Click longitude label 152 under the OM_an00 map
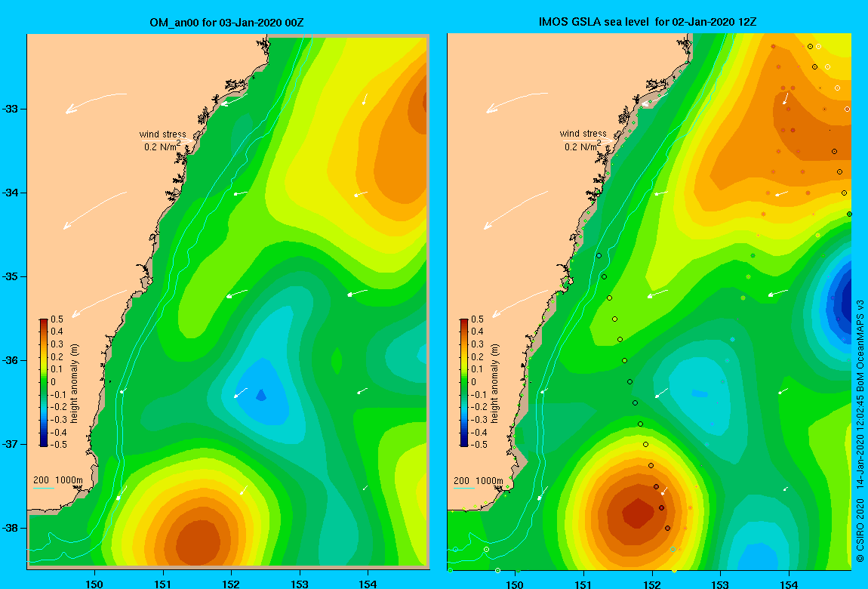 coord(231,584)
